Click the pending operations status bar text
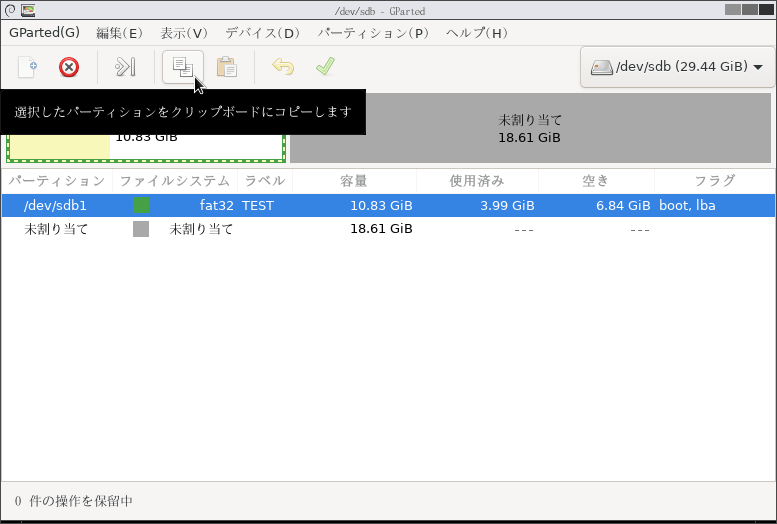The height and width of the screenshot is (524, 777). click(73, 501)
